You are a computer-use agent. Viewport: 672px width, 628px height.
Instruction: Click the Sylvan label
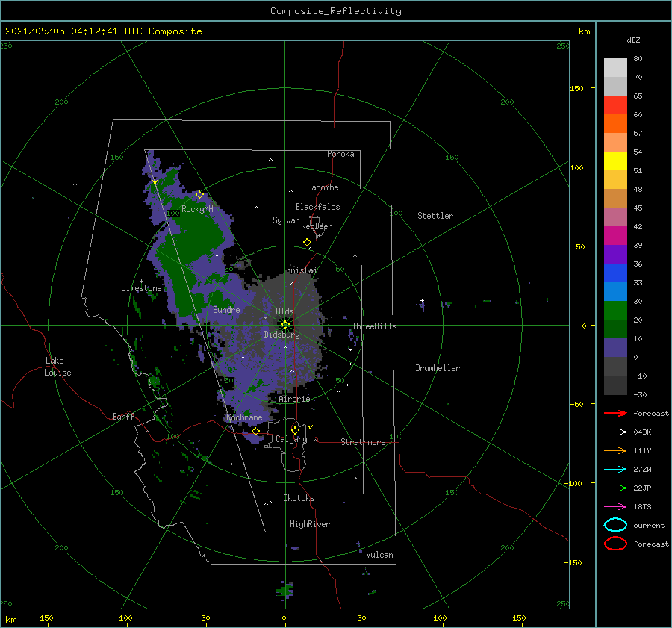[x=286, y=220]
